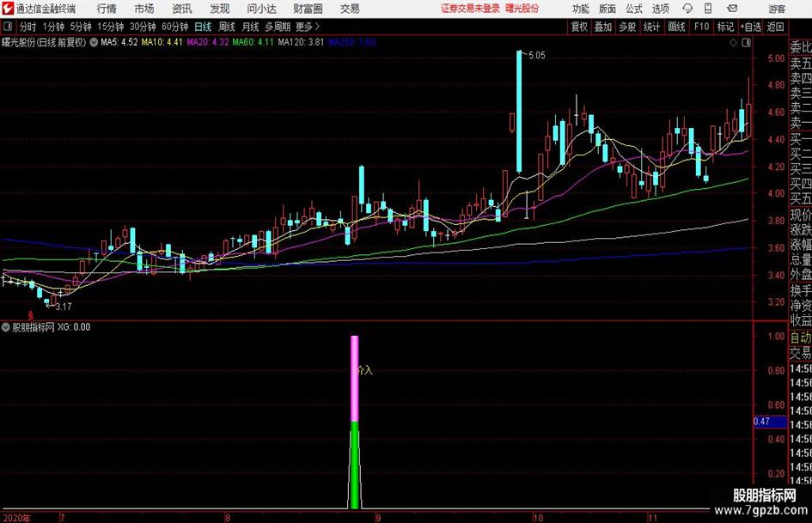Screen dimensions: 812x523
Task: Open the 行情 menu
Action: click(107, 9)
